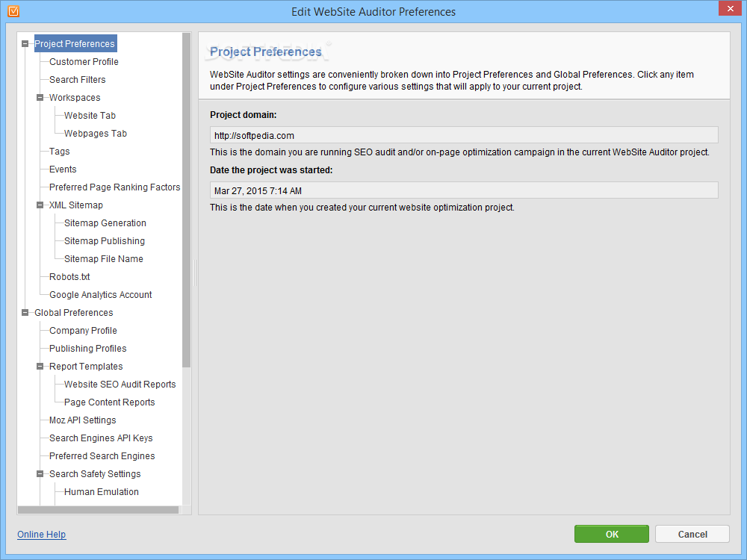747x560 pixels.
Task: Collapse the XML Sitemap tree node
Action: click(x=40, y=205)
